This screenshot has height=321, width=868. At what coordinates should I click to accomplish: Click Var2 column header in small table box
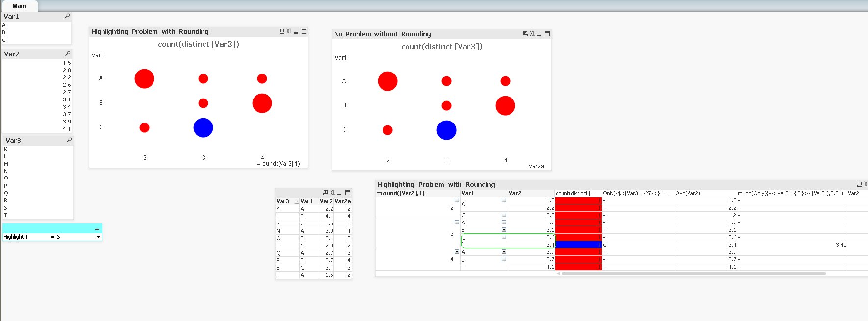(326, 201)
